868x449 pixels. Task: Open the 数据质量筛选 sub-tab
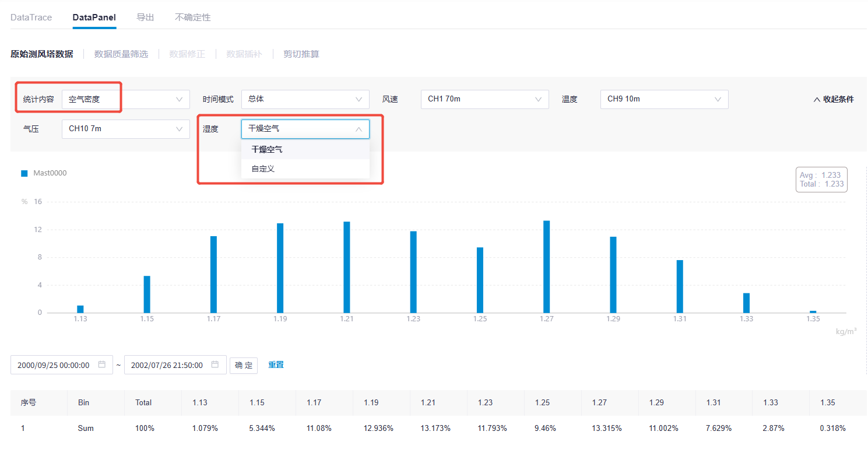tap(121, 54)
